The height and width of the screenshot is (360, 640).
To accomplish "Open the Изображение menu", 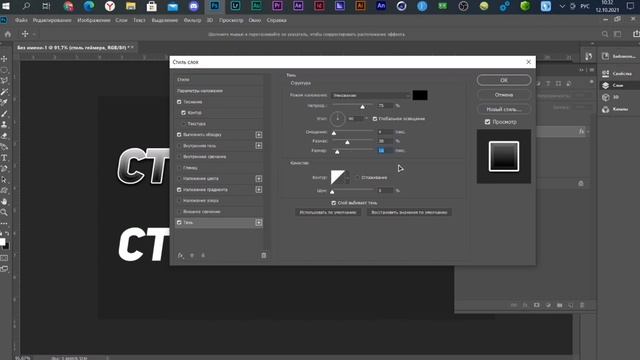I will click(x=93, y=20).
